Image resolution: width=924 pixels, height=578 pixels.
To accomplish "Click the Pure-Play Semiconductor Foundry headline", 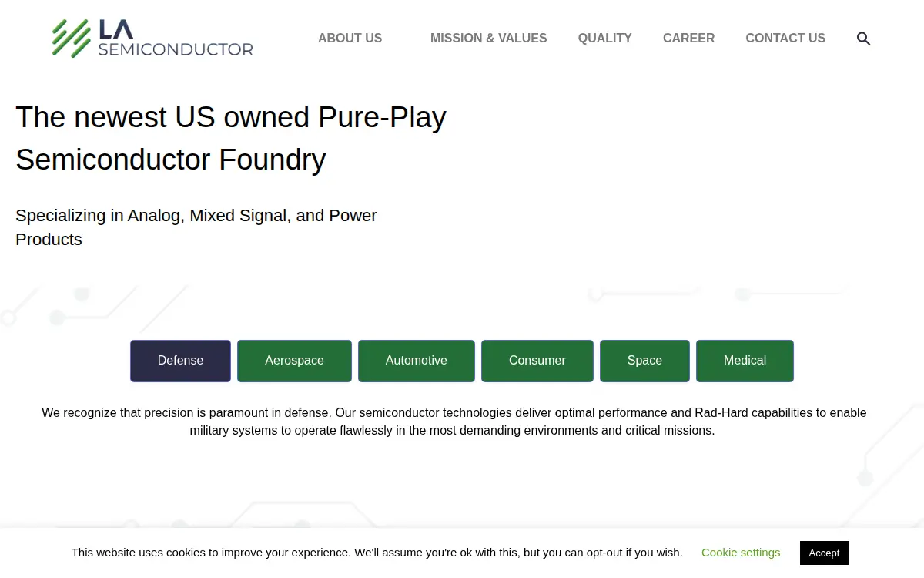I will (x=231, y=139).
